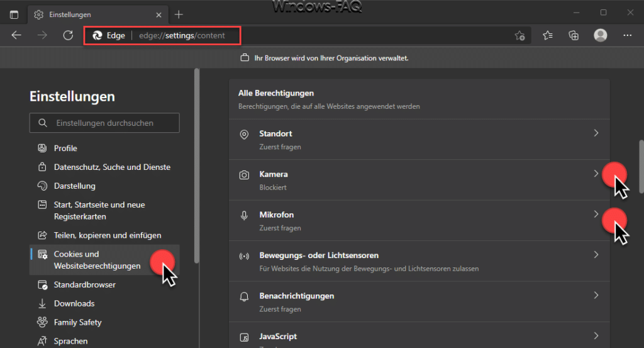Screen dimensions: 644x348
Task: Click the browser back arrow
Action: [16, 35]
